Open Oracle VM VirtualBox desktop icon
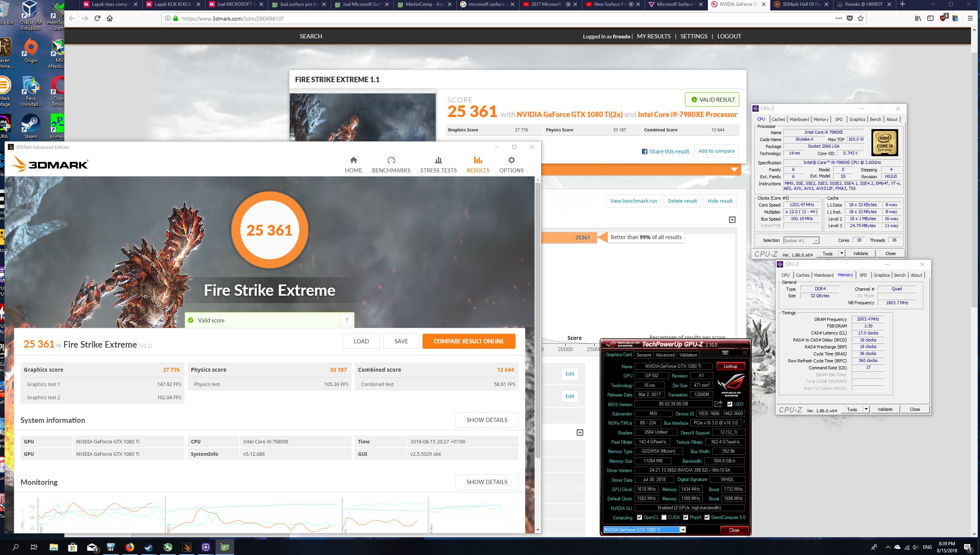The image size is (980, 555). click(x=31, y=16)
